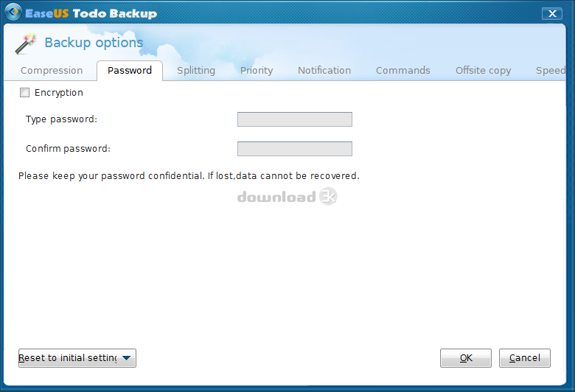Select the Speed tab
The image size is (575, 392).
pos(551,71)
